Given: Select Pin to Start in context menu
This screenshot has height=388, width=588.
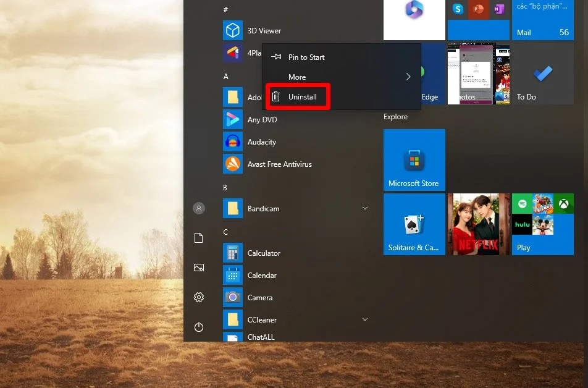Looking at the screenshot, I should click(x=306, y=57).
